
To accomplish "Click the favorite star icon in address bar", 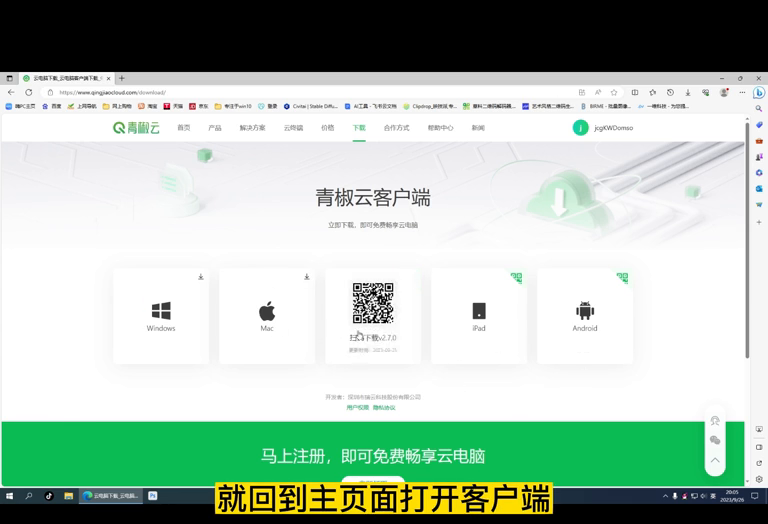I will [614, 92].
